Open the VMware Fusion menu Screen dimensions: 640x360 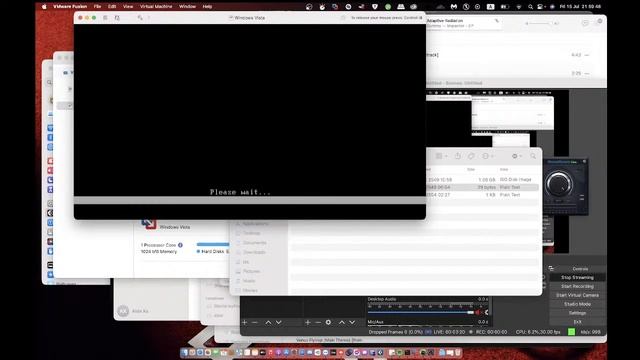(x=70, y=7)
